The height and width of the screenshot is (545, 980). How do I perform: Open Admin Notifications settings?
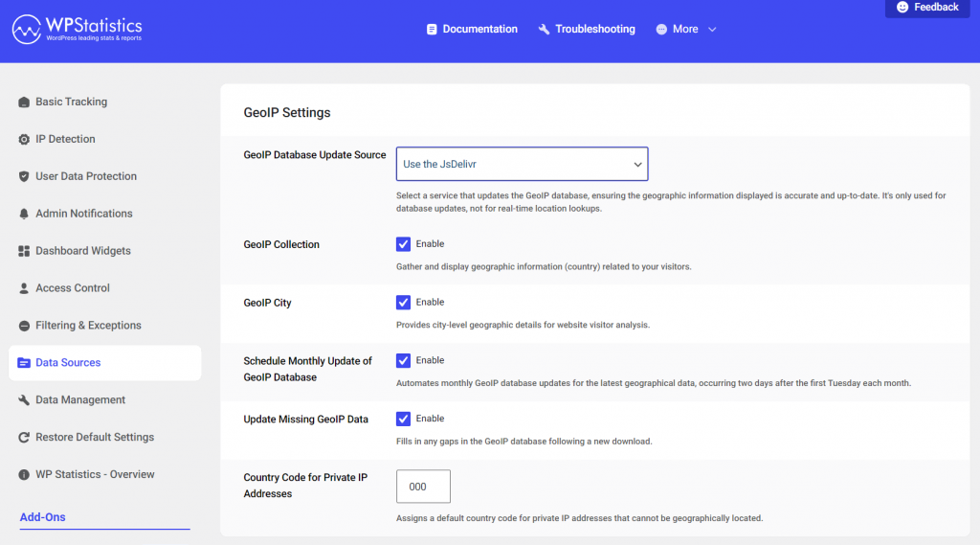click(x=105, y=214)
